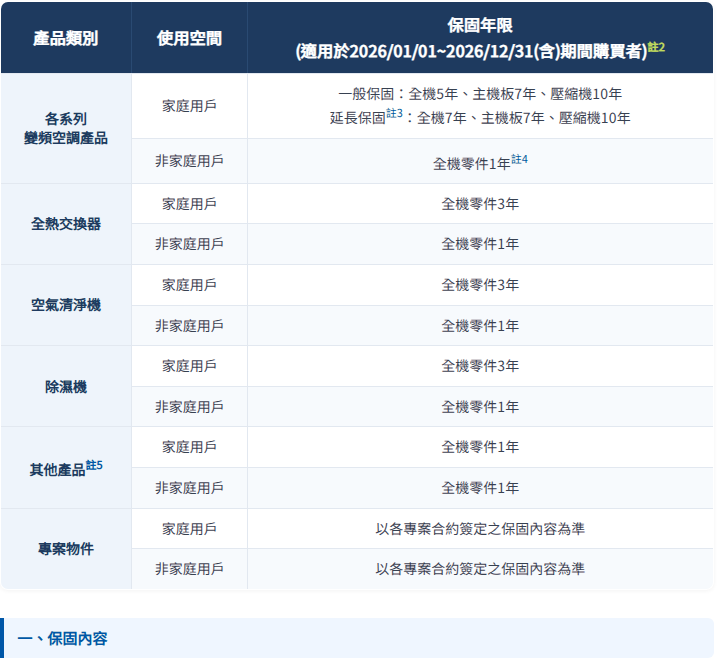Click the 空氣清淨機 category cell
This screenshot has width=718, height=661.
point(66,305)
